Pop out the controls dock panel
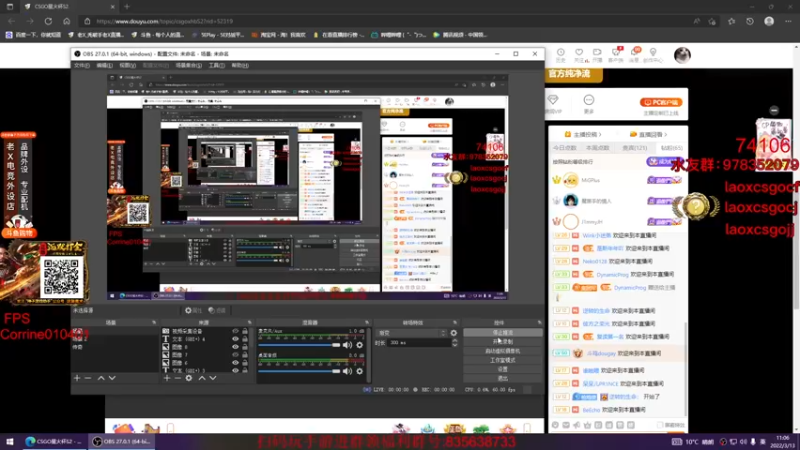The image size is (800, 450). click(x=539, y=322)
